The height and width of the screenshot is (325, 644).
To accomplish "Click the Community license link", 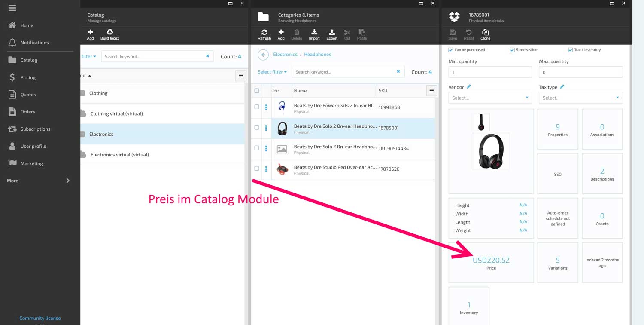I will point(40,318).
